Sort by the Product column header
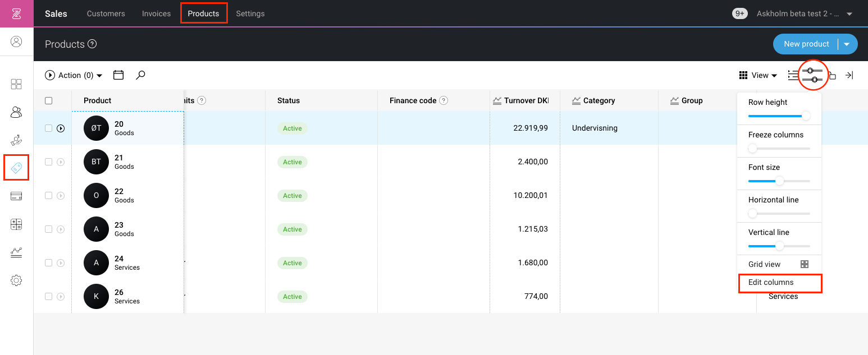The width and height of the screenshot is (868, 355). 98,100
